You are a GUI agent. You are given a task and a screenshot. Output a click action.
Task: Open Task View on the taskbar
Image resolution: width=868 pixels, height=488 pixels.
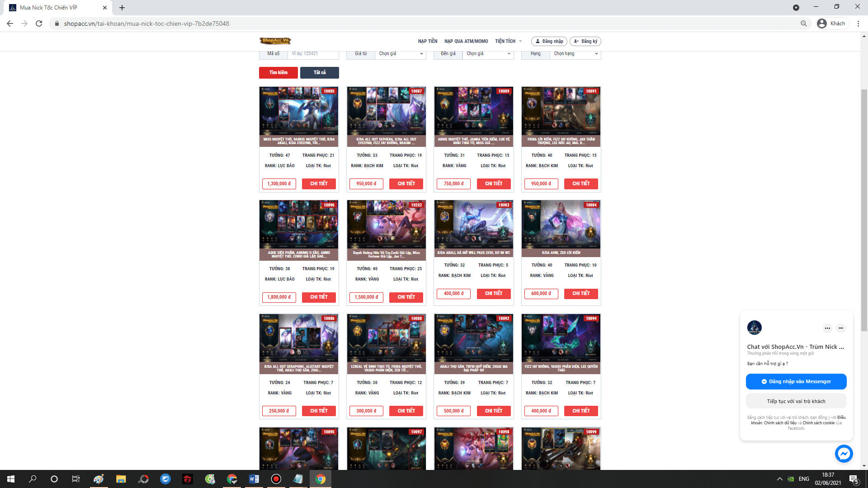click(x=76, y=479)
